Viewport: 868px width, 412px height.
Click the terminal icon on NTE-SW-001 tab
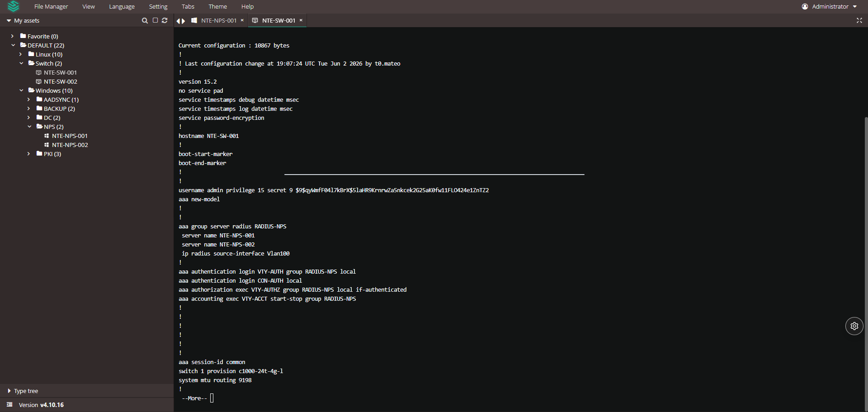(x=255, y=20)
